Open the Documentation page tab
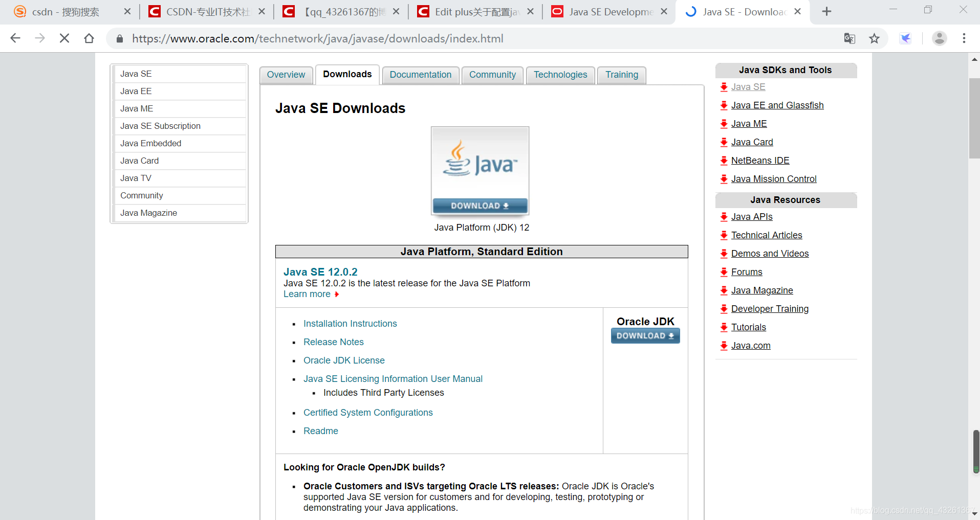Image resolution: width=980 pixels, height=520 pixels. click(421, 75)
